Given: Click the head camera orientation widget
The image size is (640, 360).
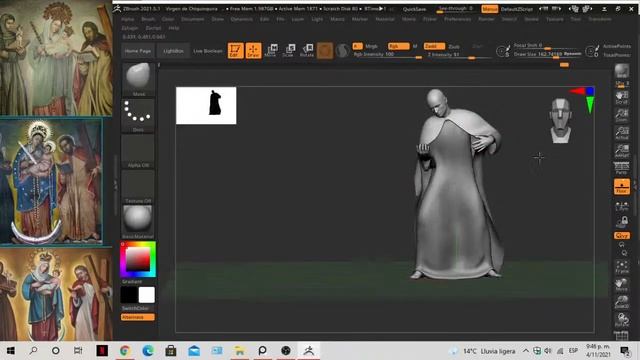Looking at the screenshot, I should click(560, 120).
